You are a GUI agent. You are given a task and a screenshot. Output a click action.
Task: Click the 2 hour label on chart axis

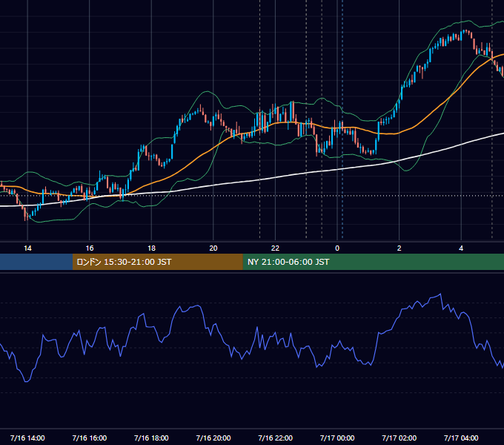click(399, 248)
